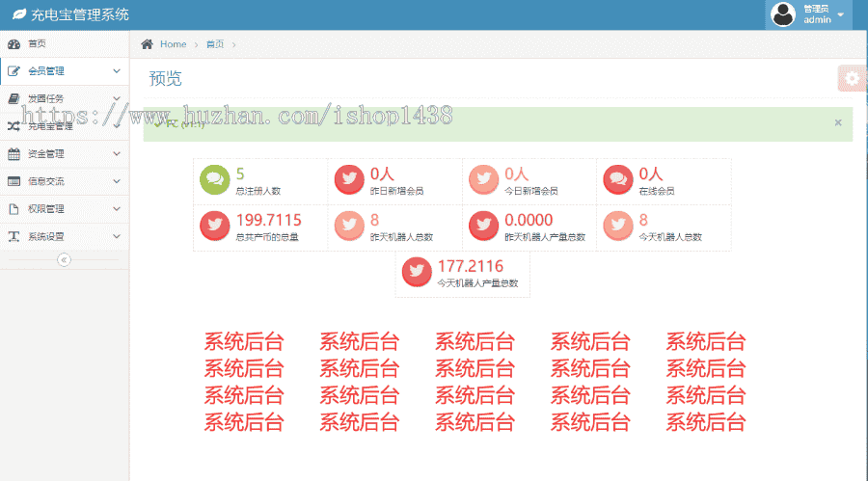Follow the 首页 breadcrumb link

tap(215, 44)
